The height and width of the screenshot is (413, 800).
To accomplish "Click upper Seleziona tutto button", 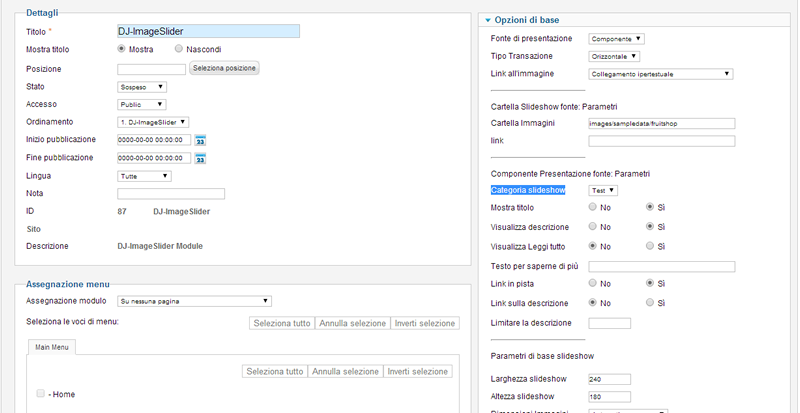I will click(x=282, y=323).
